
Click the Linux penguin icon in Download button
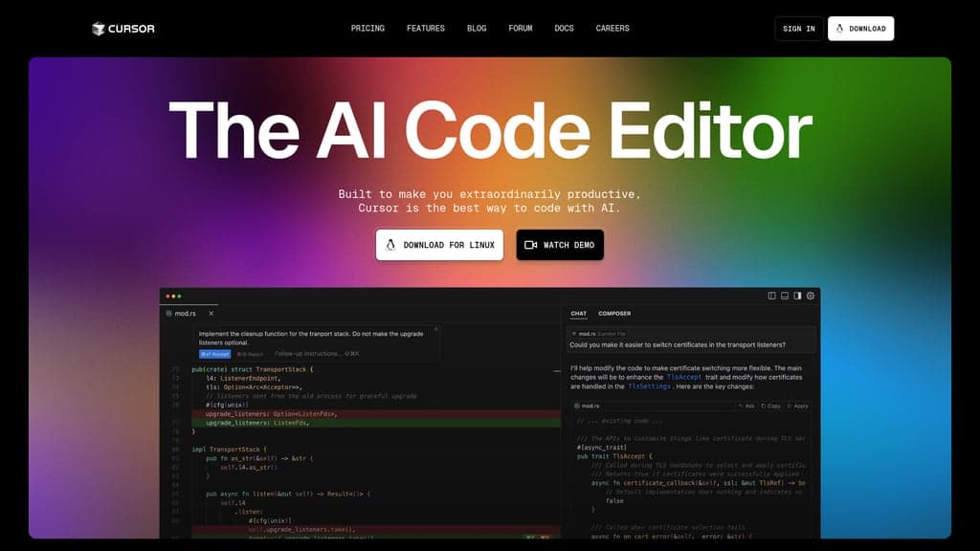click(x=390, y=245)
